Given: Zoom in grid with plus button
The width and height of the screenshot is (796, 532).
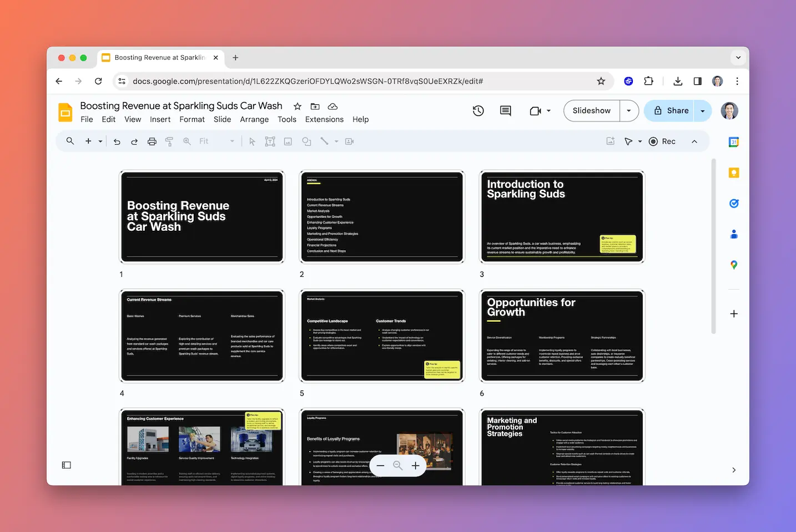Looking at the screenshot, I should [x=415, y=465].
